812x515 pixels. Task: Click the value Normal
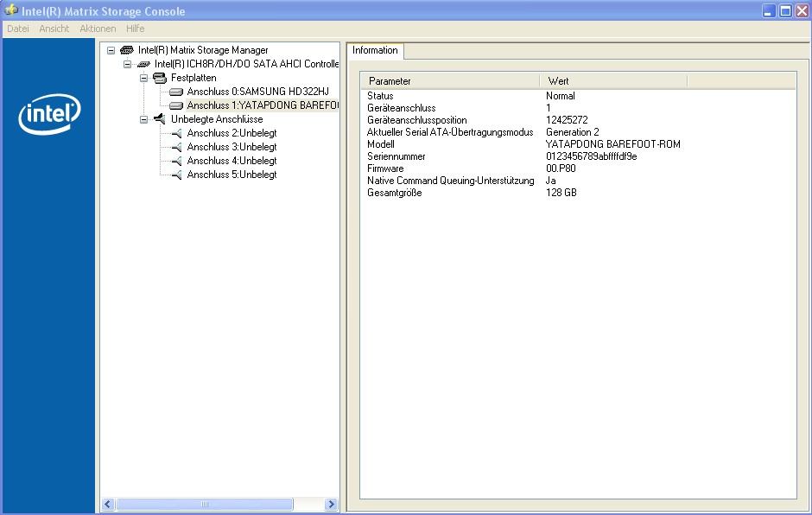[561, 96]
